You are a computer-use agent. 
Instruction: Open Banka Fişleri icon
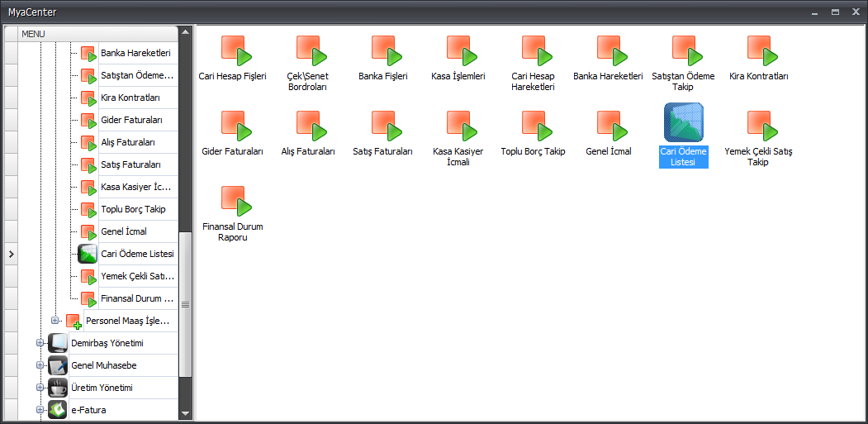pos(387,51)
